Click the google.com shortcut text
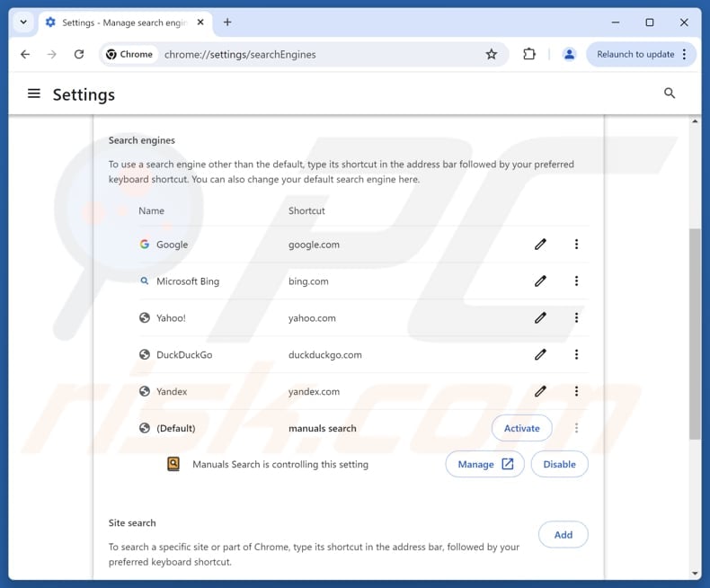Viewport: 710px width, 588px height. click(x=314, y=245)
